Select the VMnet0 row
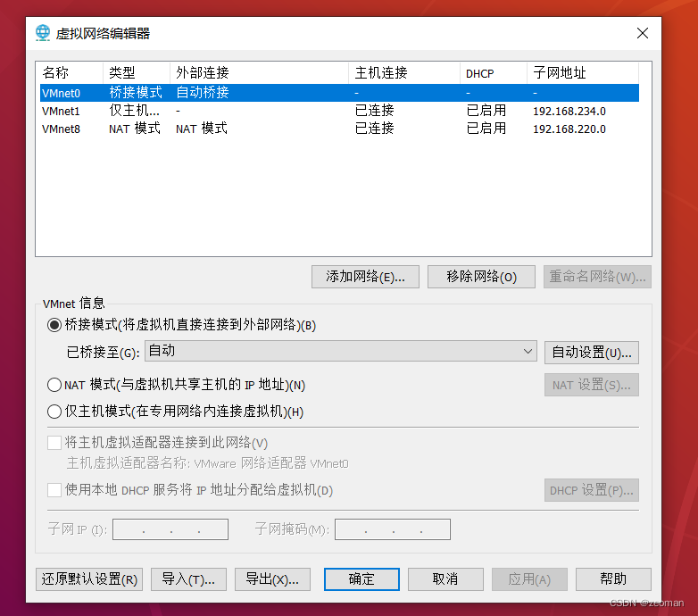The height and width of the screenshot is (616, 698). point(339,93)
